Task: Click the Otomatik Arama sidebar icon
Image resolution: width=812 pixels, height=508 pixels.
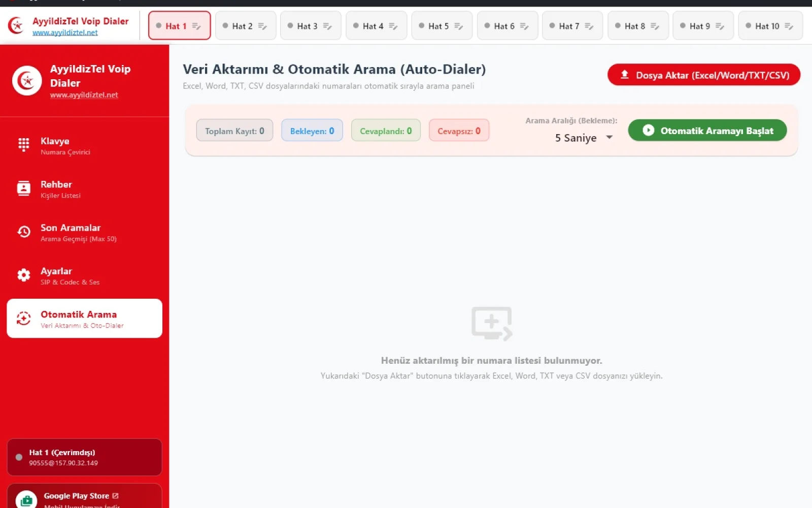Action: pyautogui.click(x=24, y=319)
